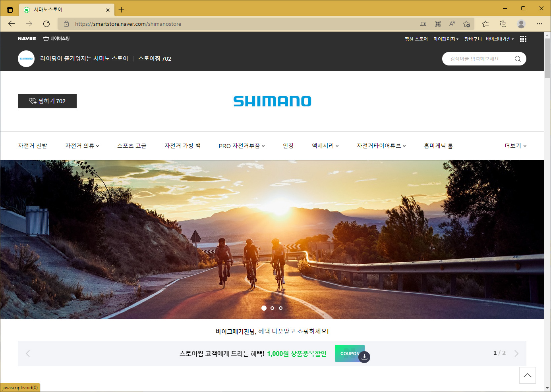
Task: Open 자전거 가방 백 category
Action: pos(183,146)
